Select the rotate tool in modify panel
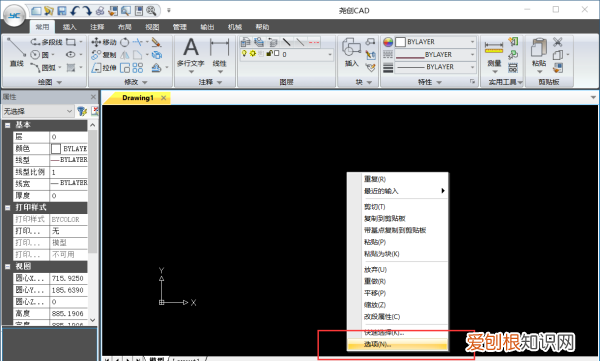This screenshot has height=361, width=600. coord(125,42)
